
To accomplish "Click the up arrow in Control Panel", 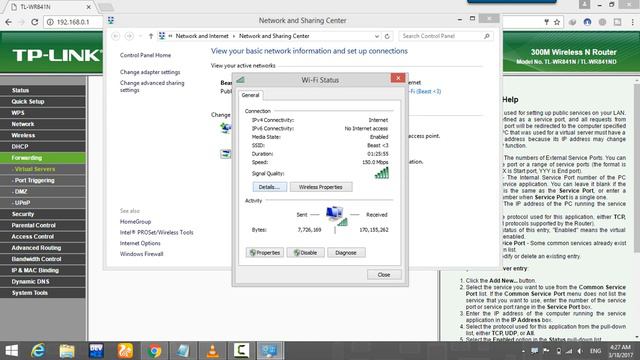I will coord(151,36).
